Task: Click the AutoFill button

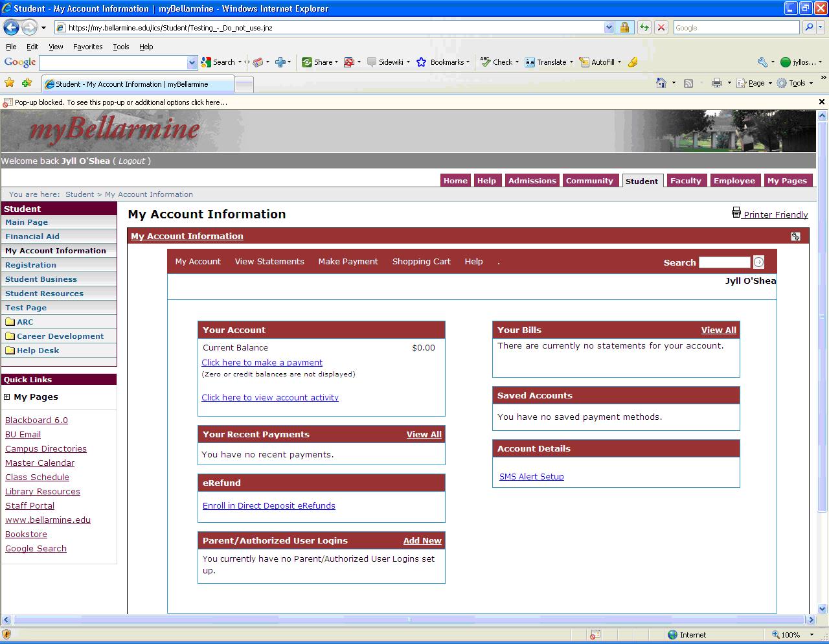Action: tap(597, 62)
